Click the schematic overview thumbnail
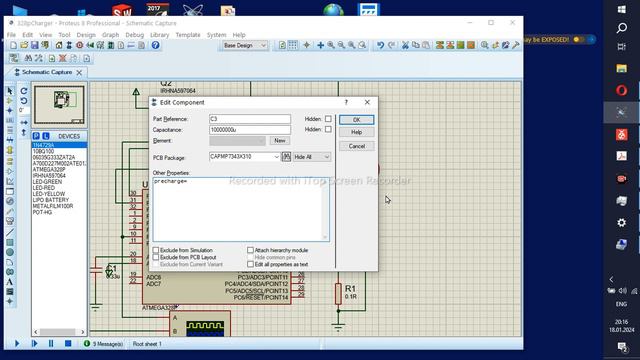 click(59, 104)
